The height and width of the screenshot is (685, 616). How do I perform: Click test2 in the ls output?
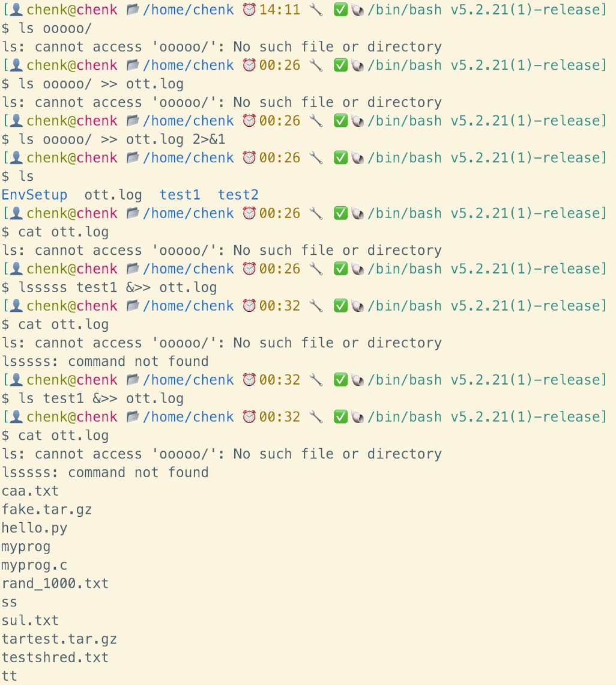coord(238,195)
